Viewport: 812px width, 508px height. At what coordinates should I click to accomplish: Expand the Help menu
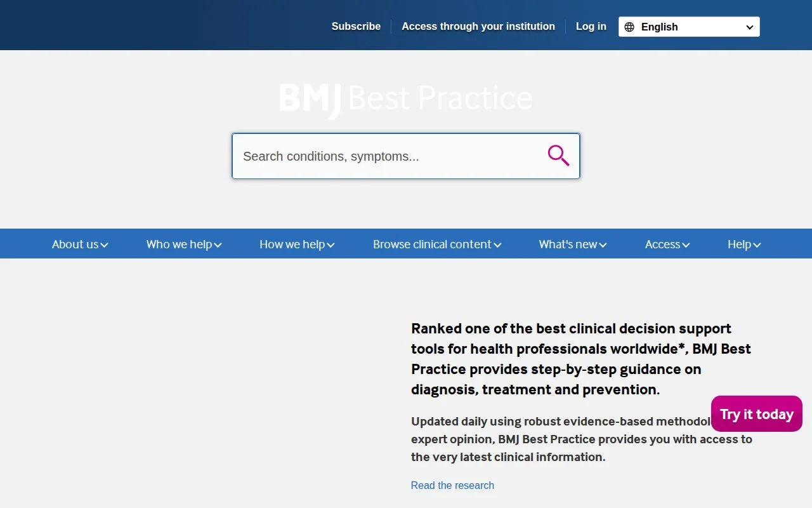[744, 244]
